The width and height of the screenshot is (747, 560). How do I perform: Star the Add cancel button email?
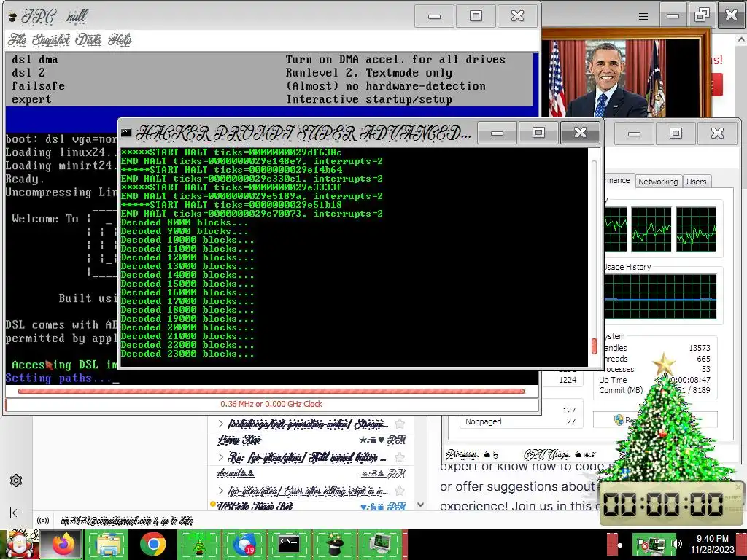click(x=400, y=458)
